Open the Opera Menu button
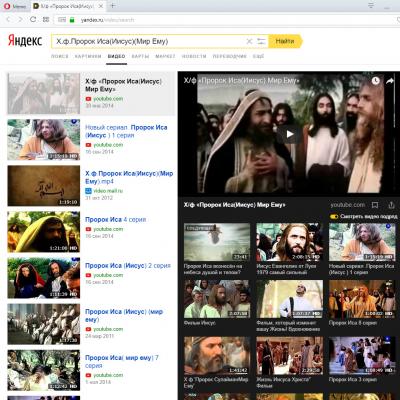 pos(15,6)
